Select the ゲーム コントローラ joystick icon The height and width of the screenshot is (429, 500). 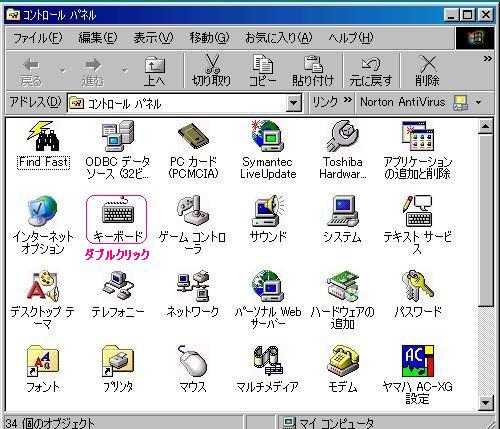pos(193,211)
